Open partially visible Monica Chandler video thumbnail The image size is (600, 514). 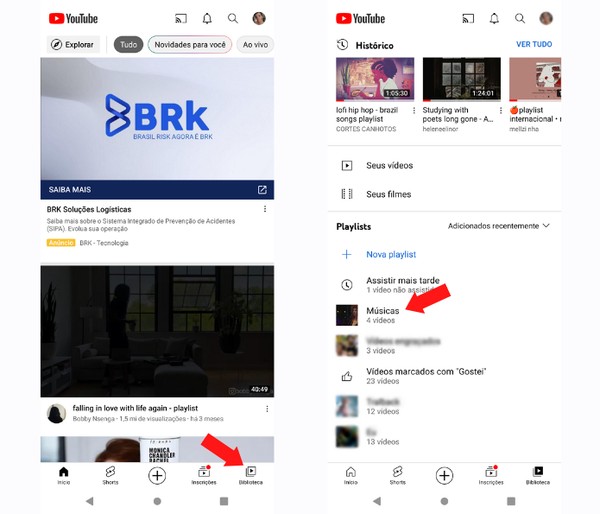(x=157, y=449)
